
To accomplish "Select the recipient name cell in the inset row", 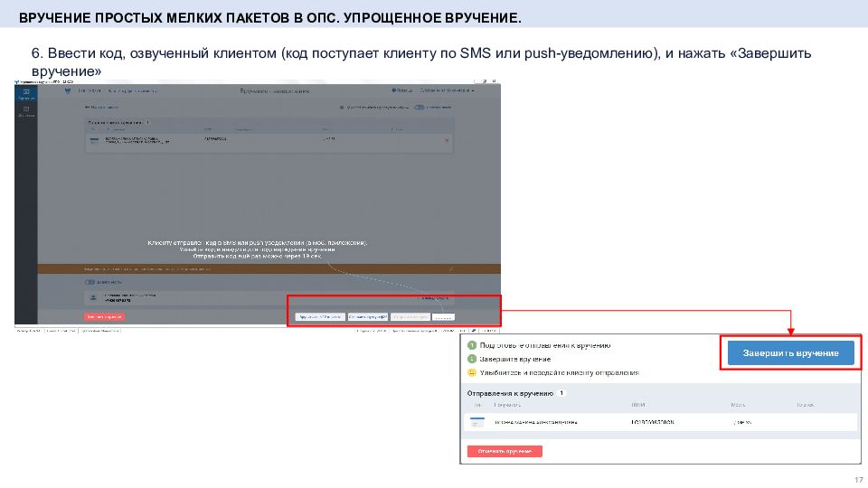I will (x=535, y=422).
